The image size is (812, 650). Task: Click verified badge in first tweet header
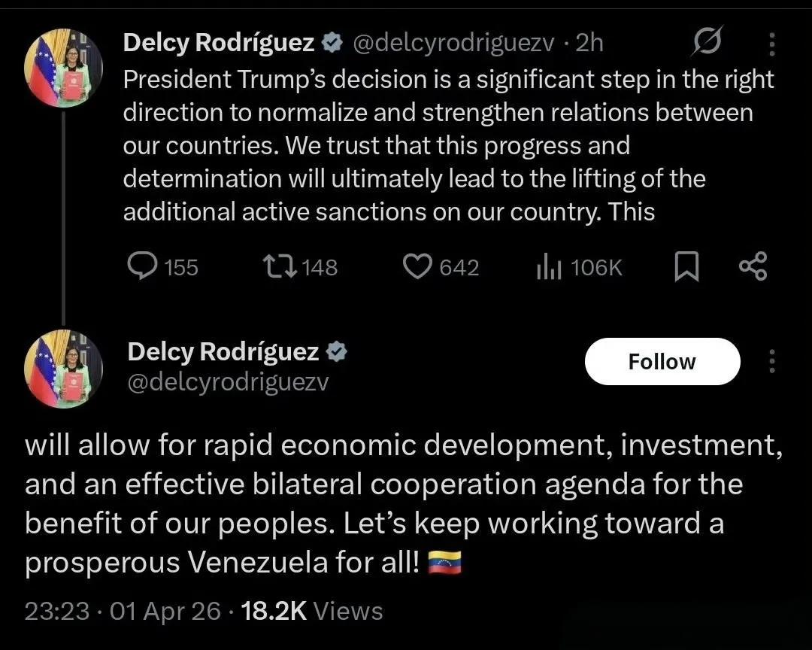click(x=330, y=43)
